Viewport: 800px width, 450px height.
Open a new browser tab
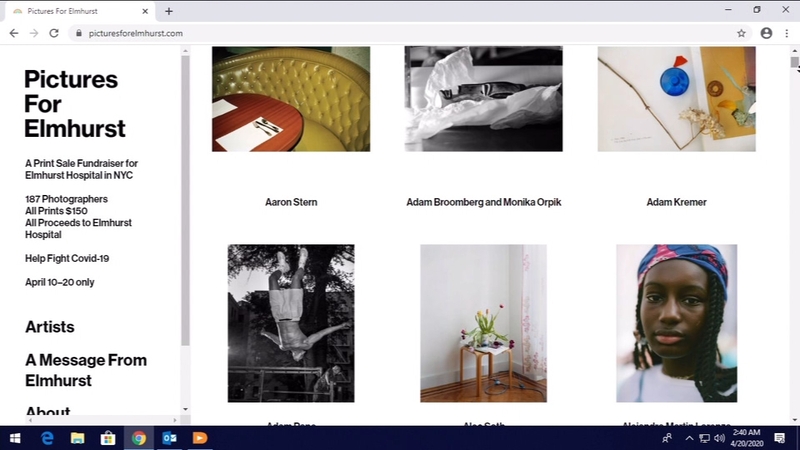169,11
